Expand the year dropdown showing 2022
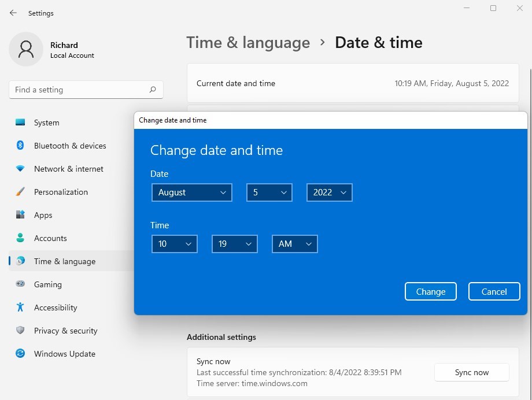532x400 pixels. [330, 192]
